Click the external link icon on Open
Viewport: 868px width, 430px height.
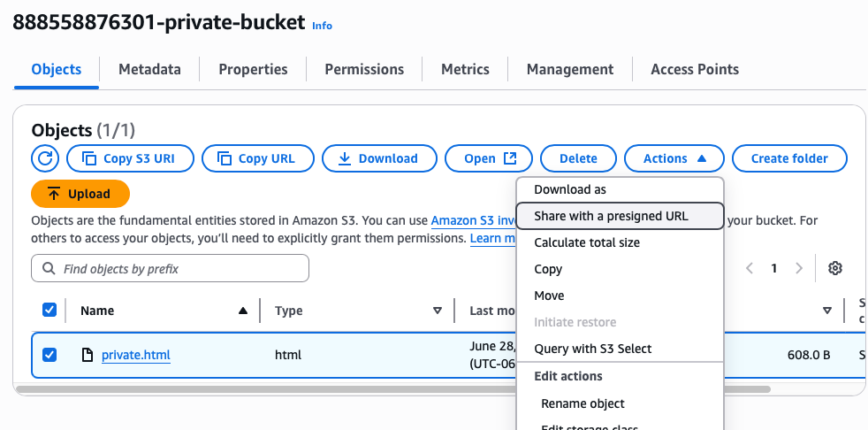[x=510, y=158]
